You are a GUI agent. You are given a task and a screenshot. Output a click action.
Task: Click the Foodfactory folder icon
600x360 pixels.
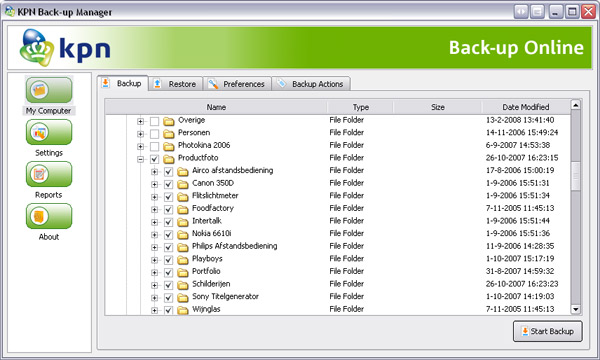(183, 210)
